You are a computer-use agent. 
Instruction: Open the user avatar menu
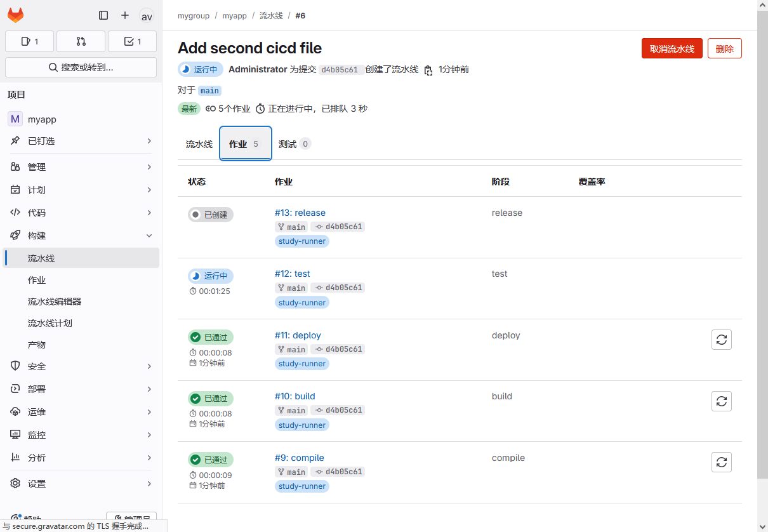pyautogui.click(x=146, y=16)
